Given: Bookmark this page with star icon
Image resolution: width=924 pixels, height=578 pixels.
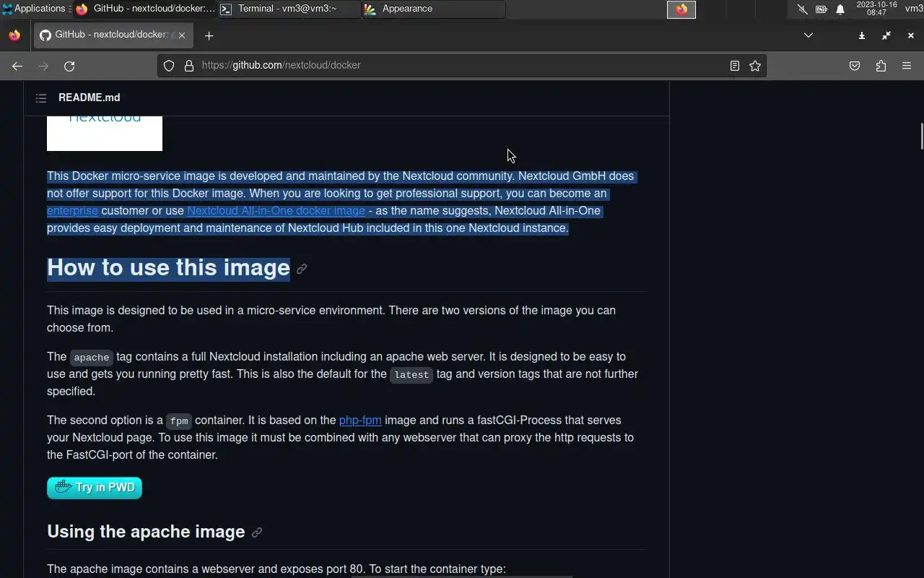Looking at the screenshot, I should point(755,66).
